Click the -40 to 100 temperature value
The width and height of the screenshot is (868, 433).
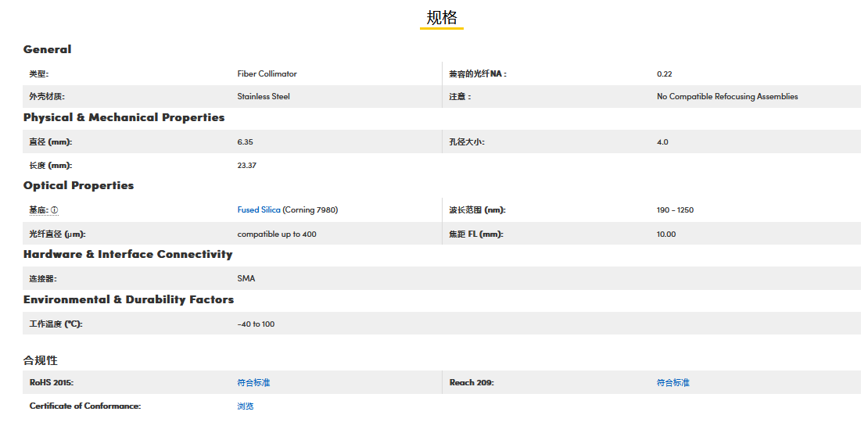click(x=256, y=324)
